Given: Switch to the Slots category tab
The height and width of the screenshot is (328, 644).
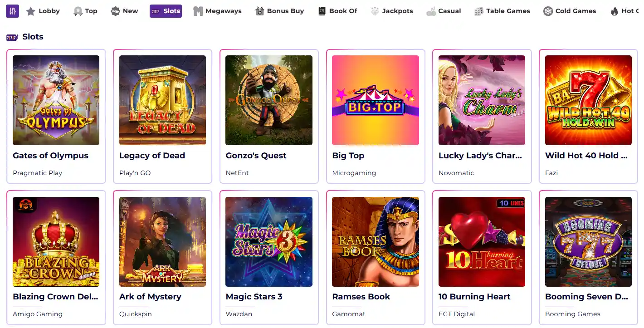Looking at the screenshot, I should click(x=166, y=11).
